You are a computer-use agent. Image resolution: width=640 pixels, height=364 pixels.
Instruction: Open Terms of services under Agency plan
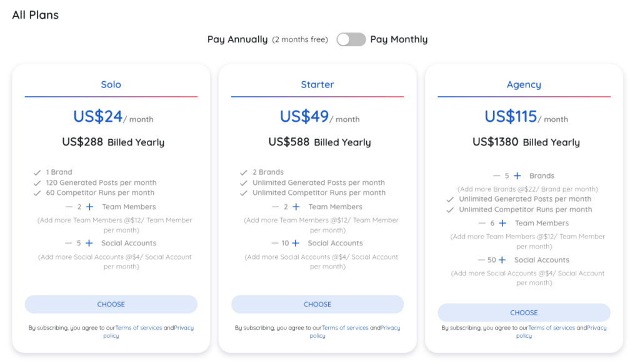click(x=552, y=328)
